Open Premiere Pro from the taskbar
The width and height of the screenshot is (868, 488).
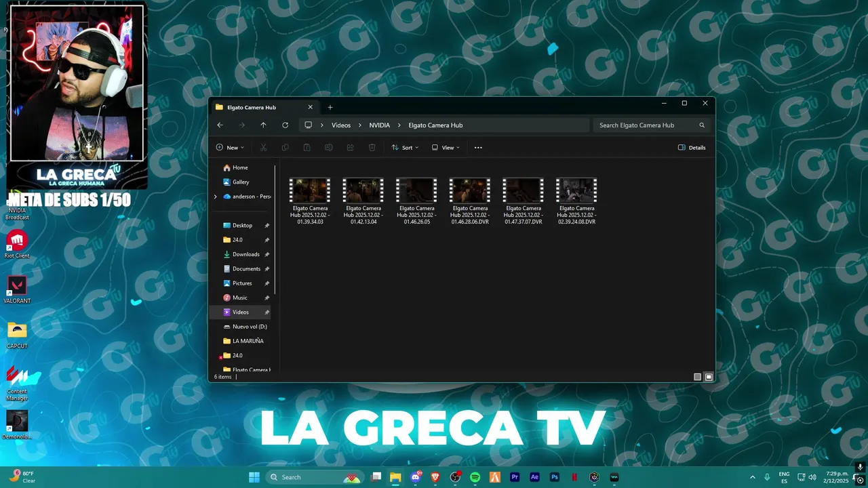(515, 477)
